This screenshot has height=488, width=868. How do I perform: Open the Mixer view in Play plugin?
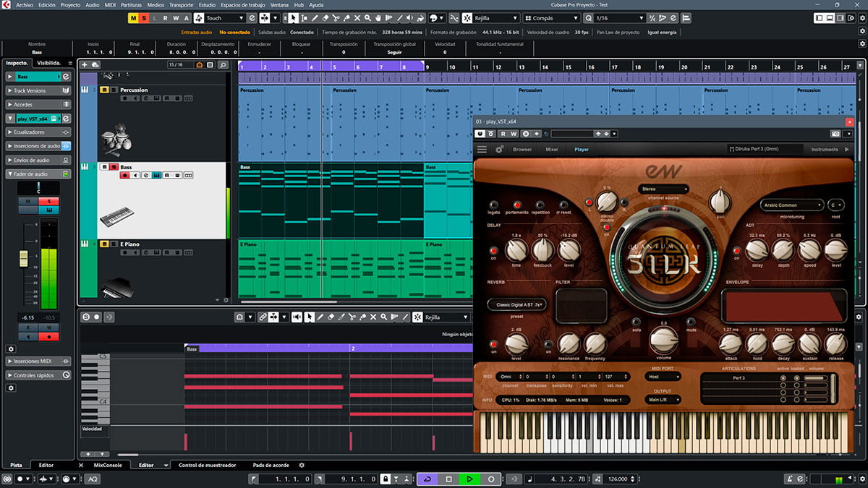(x=552, y=150)
